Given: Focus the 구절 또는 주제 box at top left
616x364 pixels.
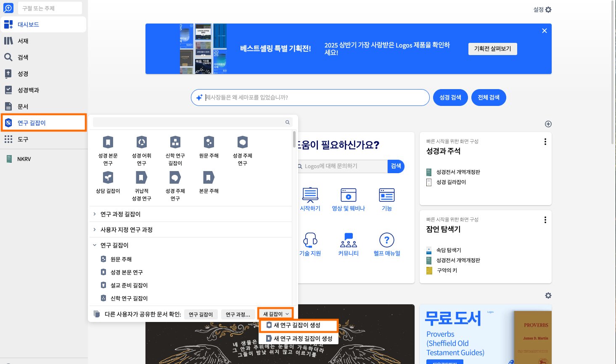Looking at the screenshot, I should [x=50, y=8].
